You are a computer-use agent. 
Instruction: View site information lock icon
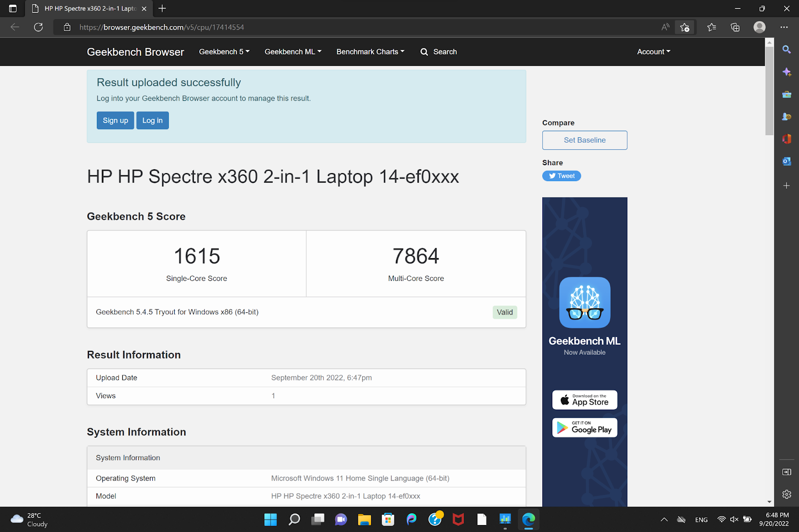click(67, 27)
